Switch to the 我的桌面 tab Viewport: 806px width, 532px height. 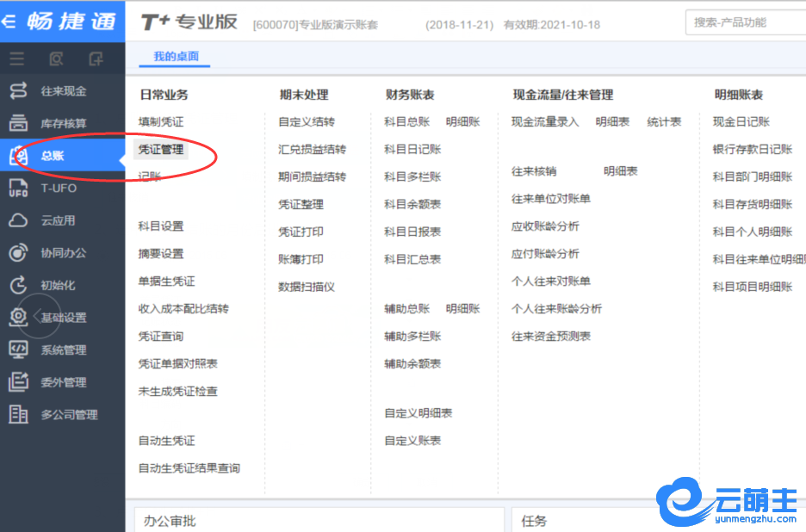tap(176, 57)
